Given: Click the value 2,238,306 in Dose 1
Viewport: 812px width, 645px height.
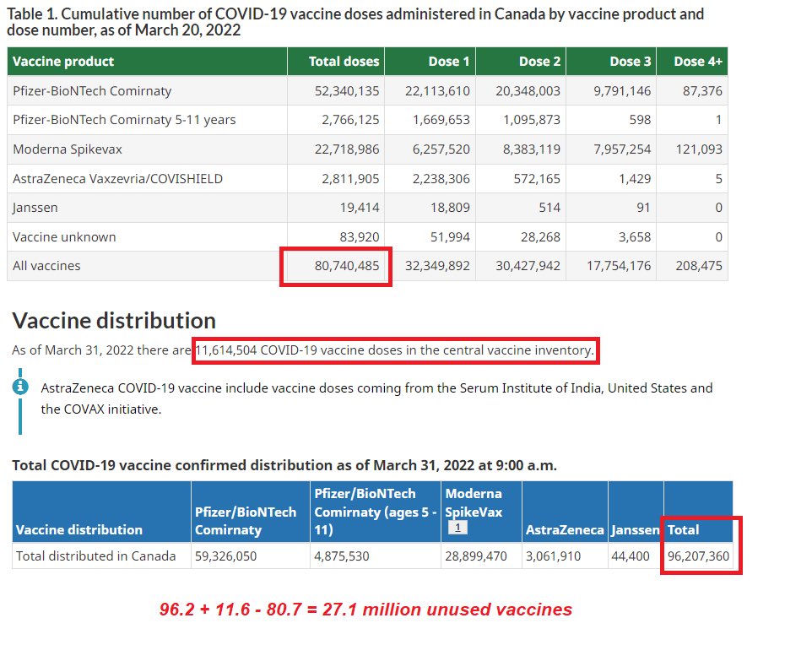Looking at the screenshot, I should click(x=441, y=179).
